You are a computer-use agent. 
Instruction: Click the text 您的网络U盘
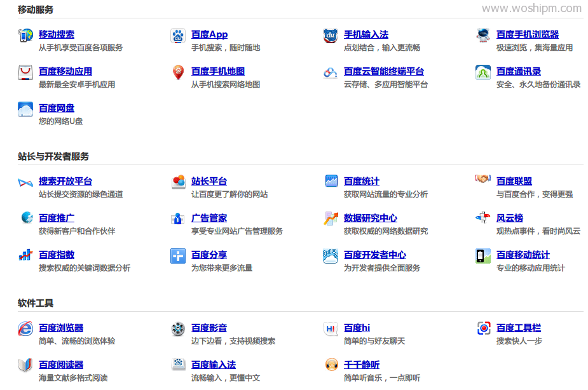coord(61,121)
